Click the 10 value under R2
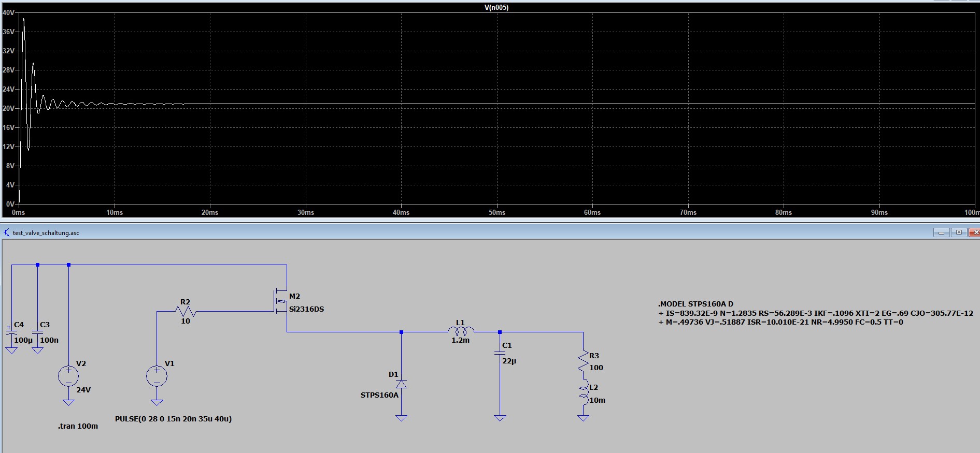Image resolution: width=980 pixels, height=453 pixels. click(186, 321)
